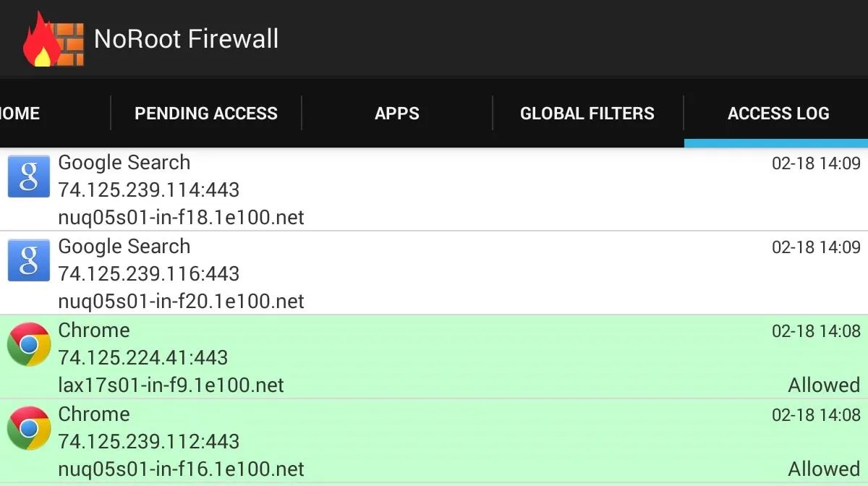
Task: Select the Access Log tab
Action: coord(778,114)
